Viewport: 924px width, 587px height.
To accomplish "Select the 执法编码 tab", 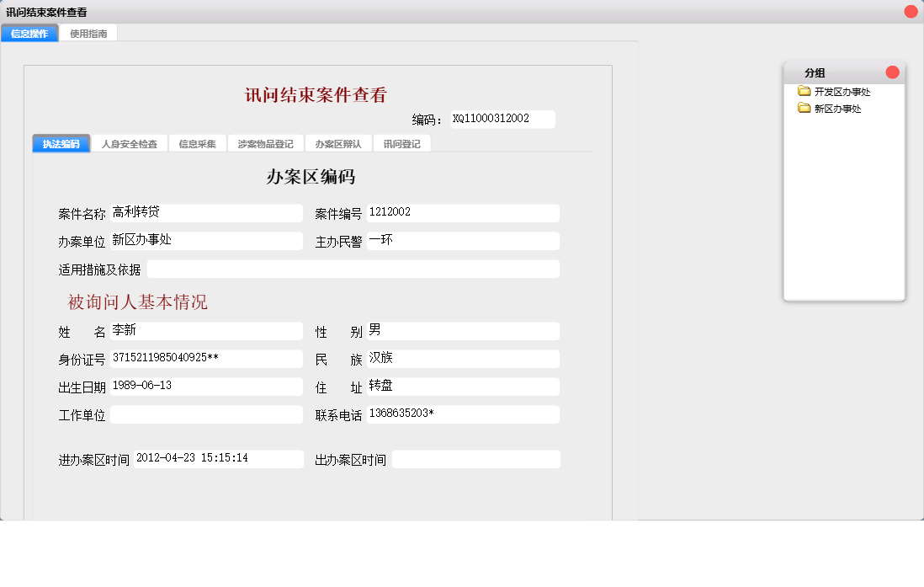I will (x=61, y=143).
